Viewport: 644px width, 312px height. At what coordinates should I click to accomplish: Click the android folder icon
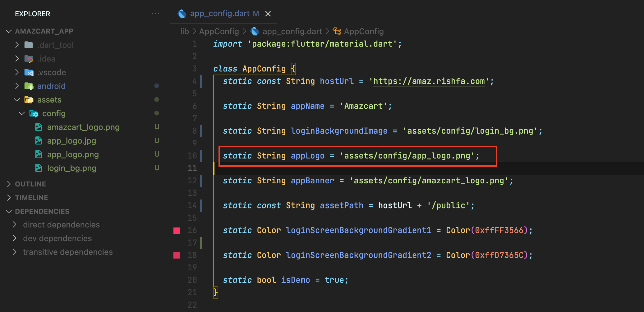[29, 86]
